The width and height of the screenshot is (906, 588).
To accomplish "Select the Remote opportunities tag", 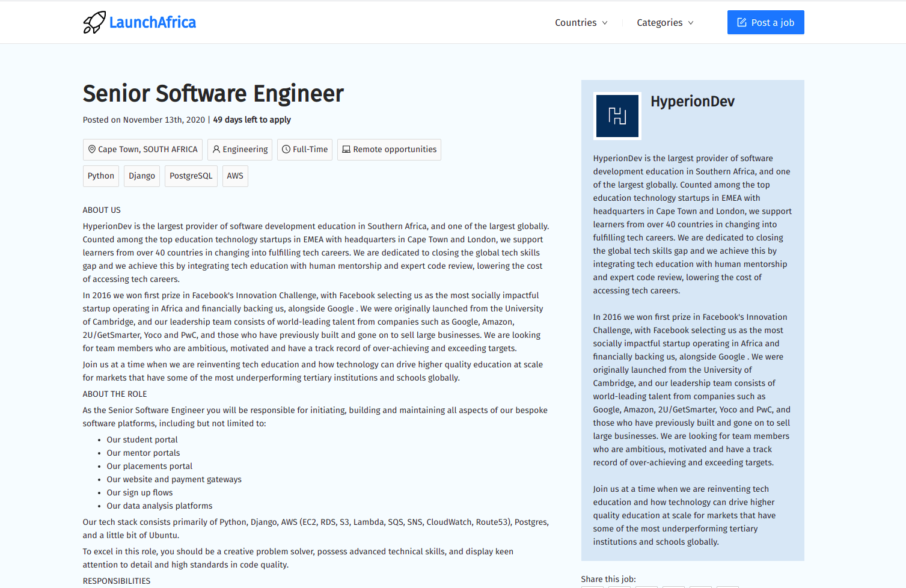I will (x=389, y=150).
